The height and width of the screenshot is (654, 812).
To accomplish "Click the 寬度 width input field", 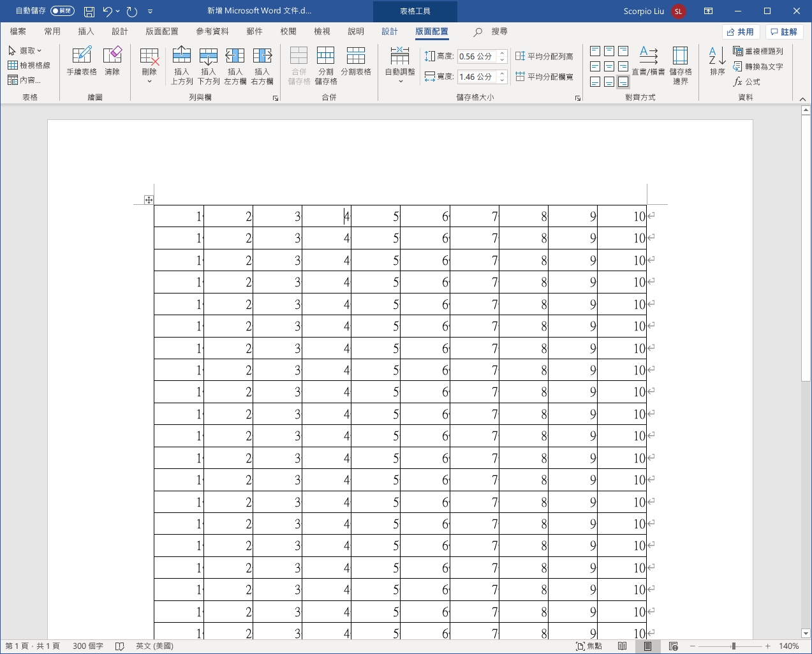I will pyautogui.click(x=477, y=77).
